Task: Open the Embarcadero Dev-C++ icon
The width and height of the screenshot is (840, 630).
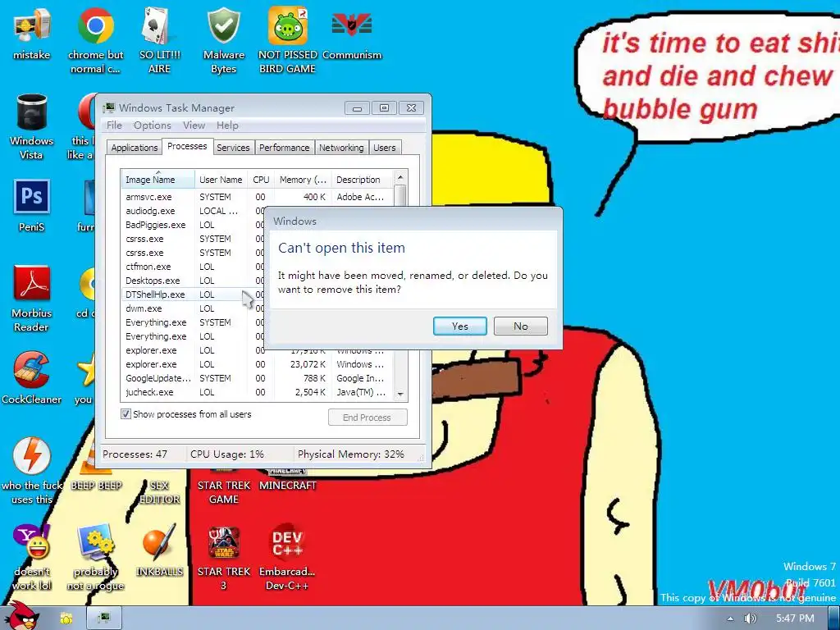Action: pyautogui.click(x=288, y=557)
